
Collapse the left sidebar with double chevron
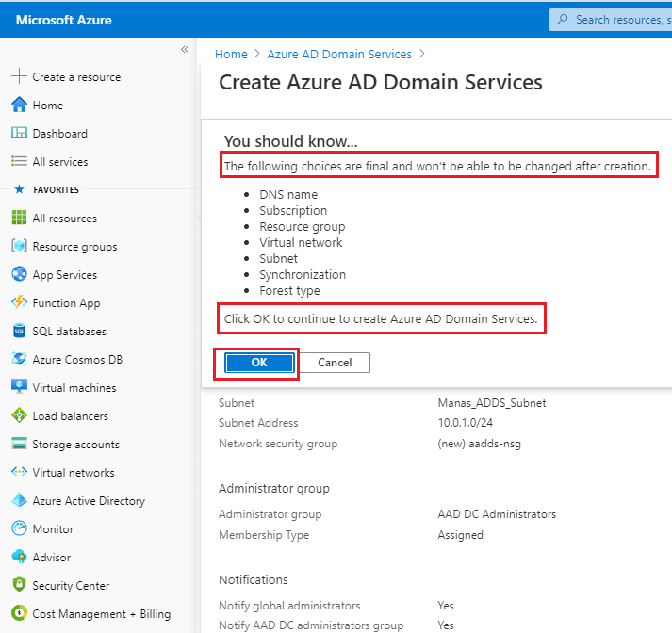184,50
